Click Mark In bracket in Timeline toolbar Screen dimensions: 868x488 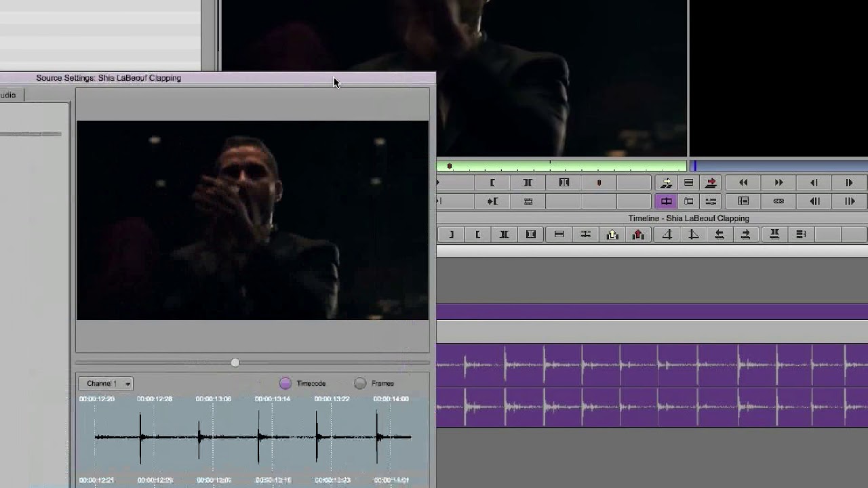pos(477,235)
